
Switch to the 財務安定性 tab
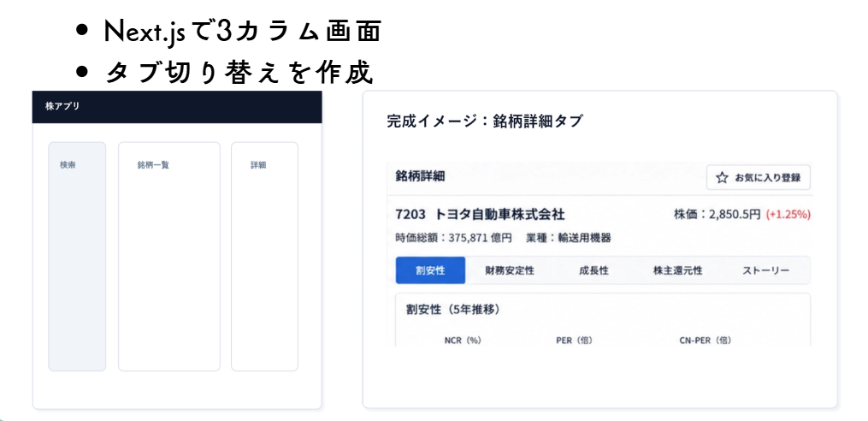click(510, 270)
